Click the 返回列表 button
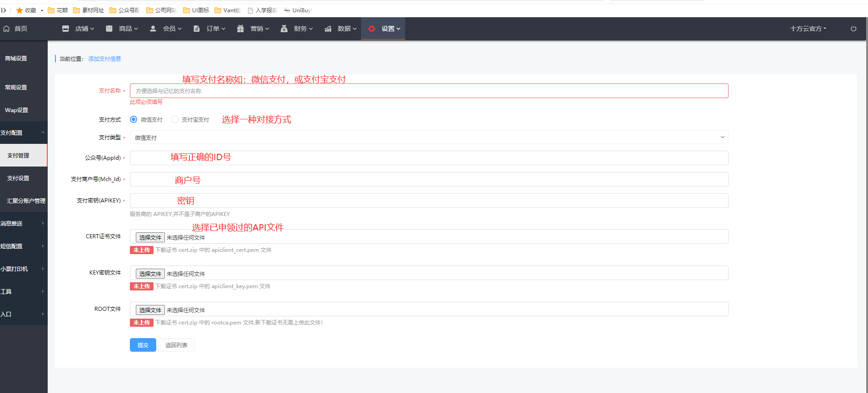Screen dimensions: 868x393 click(176, 345)
